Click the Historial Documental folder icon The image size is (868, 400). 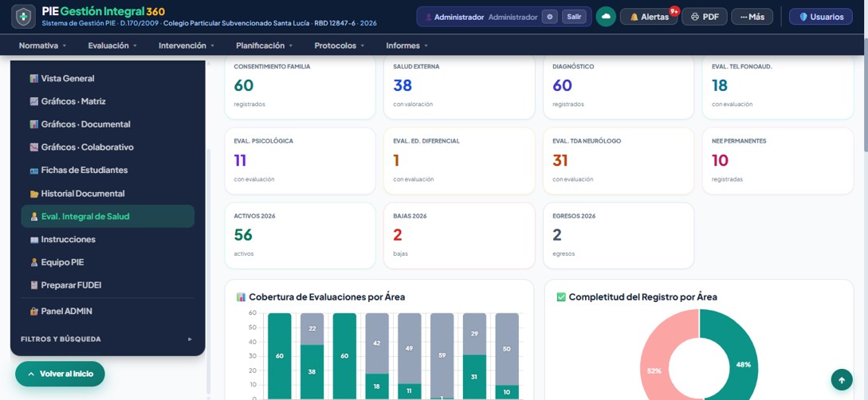(x=34, y=194)
